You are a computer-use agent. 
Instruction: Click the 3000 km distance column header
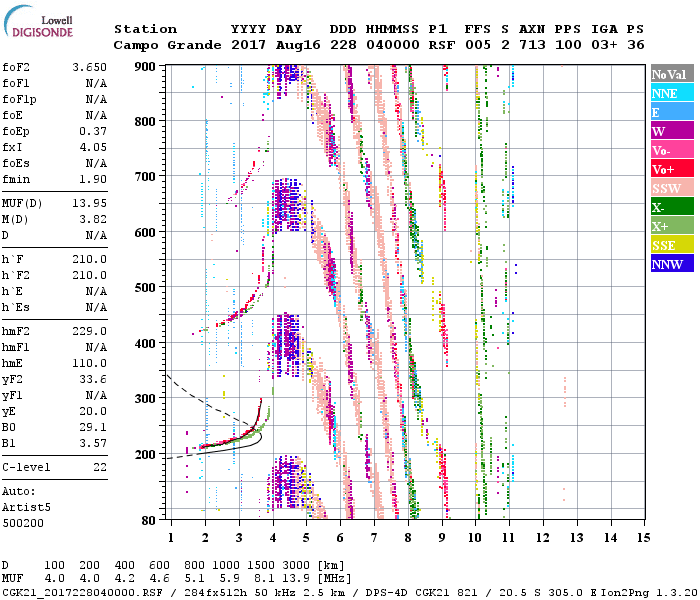point(296,566)
